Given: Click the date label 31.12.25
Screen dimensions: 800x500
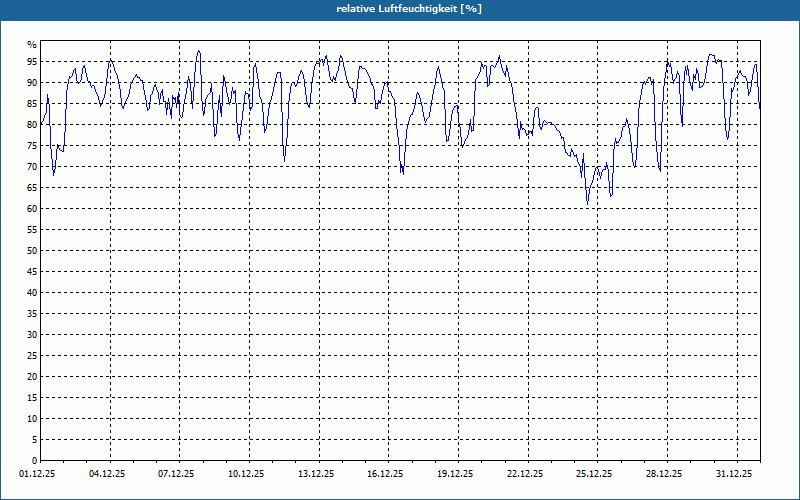Looking at the screenshot, I should point(734,474).
